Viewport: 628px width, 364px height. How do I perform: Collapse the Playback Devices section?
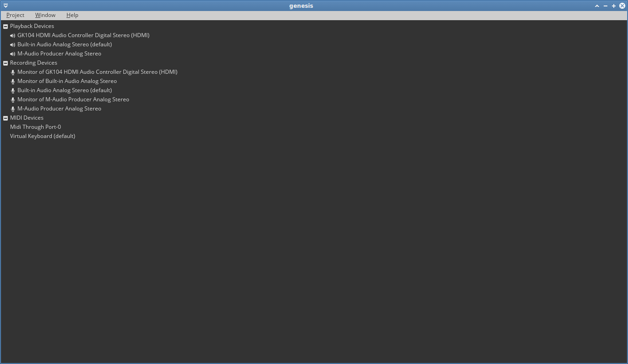pyautogui.click(x=6, y=26)
